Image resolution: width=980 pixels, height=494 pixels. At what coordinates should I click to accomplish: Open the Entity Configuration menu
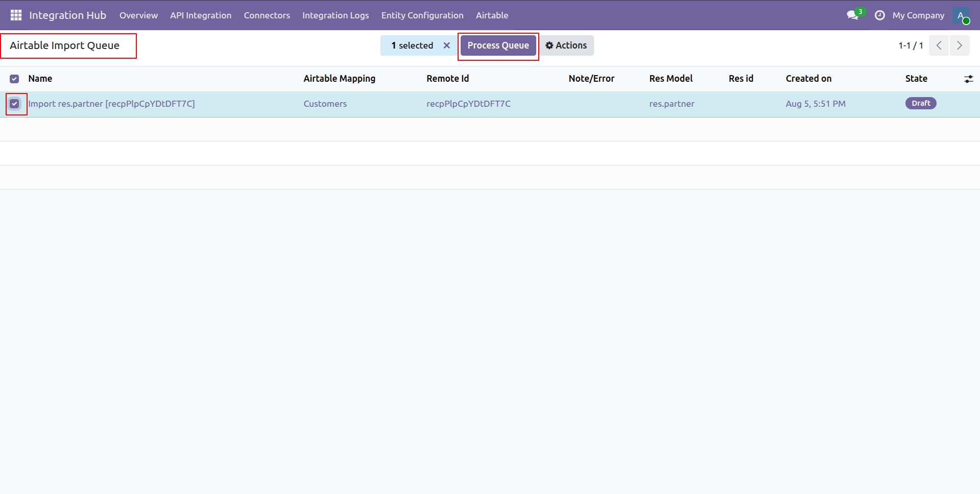(x=422, y=15)
